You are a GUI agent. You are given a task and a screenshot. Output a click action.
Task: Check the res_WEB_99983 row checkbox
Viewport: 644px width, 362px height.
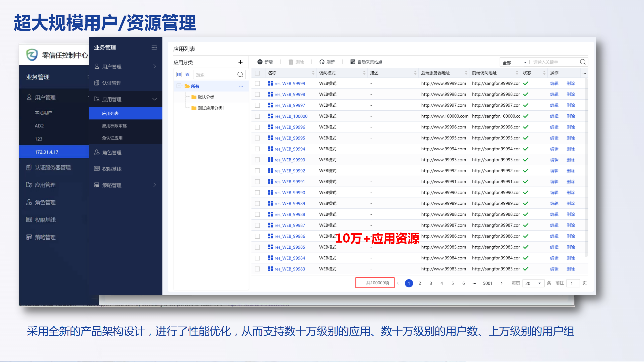coord(257,269)
